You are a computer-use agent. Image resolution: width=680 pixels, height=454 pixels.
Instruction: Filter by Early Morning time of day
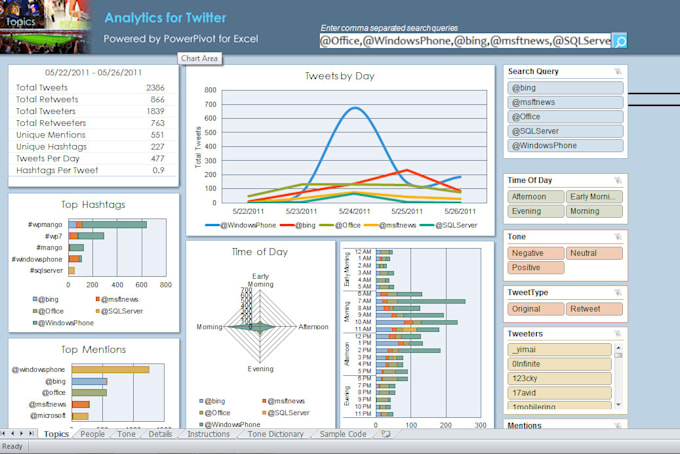[594, 197]
